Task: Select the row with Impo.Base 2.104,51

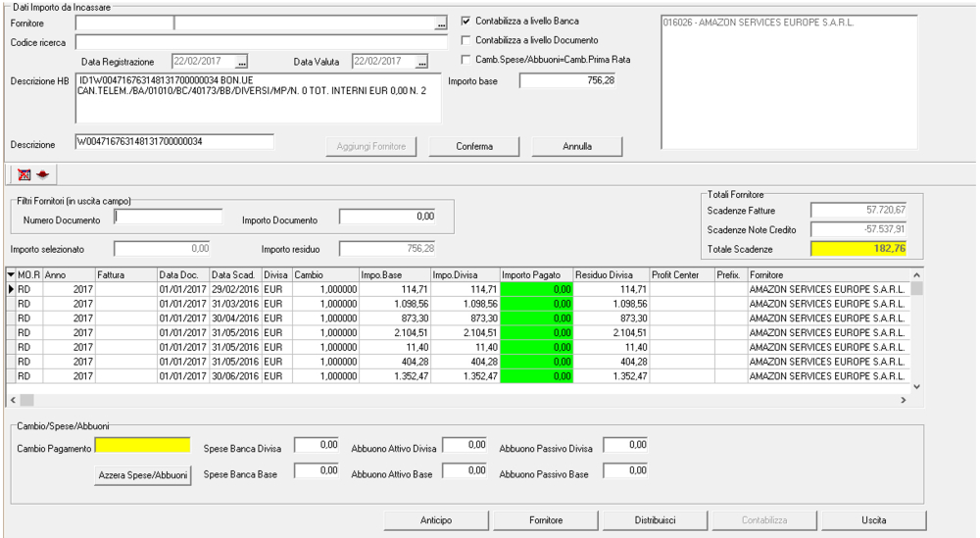Action: (x=392, y=333)
